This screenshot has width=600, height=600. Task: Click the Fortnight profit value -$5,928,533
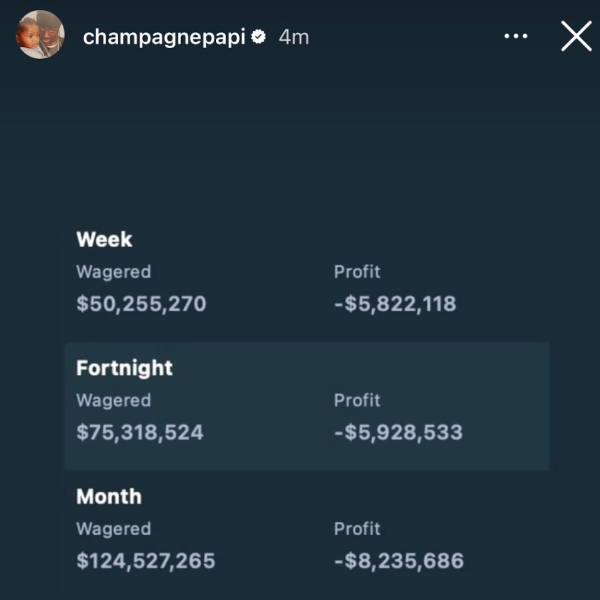398,432
